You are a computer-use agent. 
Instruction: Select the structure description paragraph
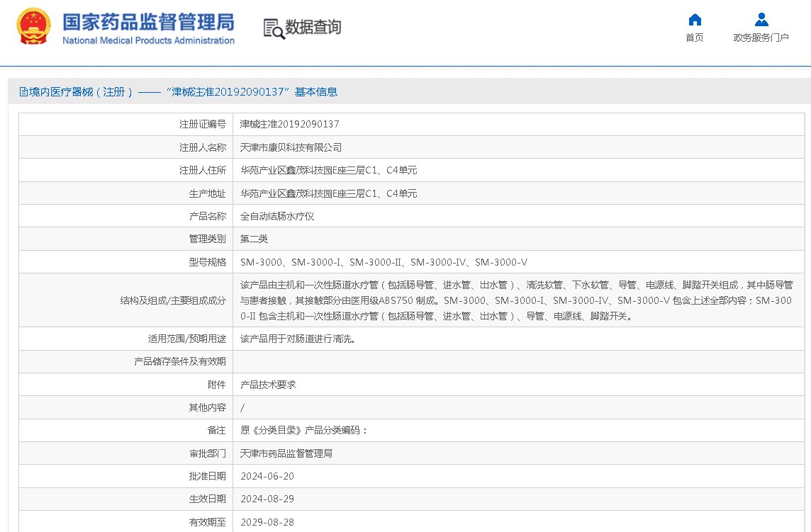(x=517, y=300)
